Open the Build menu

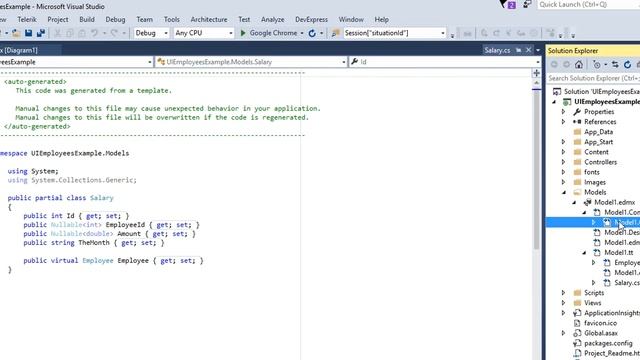tap(87, 20)
